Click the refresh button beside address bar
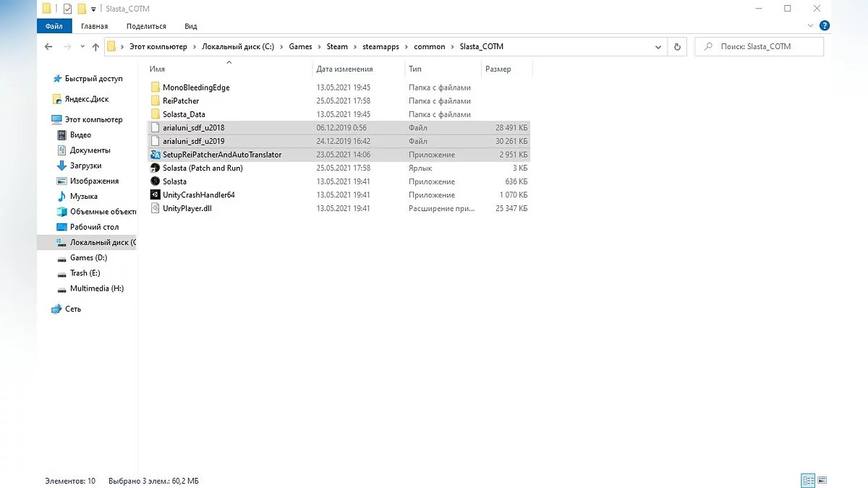Image resolution: width=868 pixels, height=488 pixels. click(x=677, y=47)
